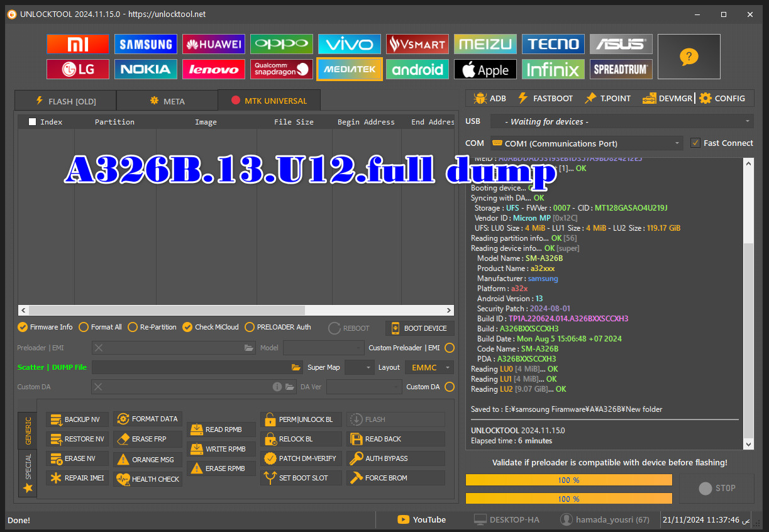The height and width of the screenshot is (532, 769).
Task: Click the AUTH BYPASS button
Action: (x=396, y=458)
